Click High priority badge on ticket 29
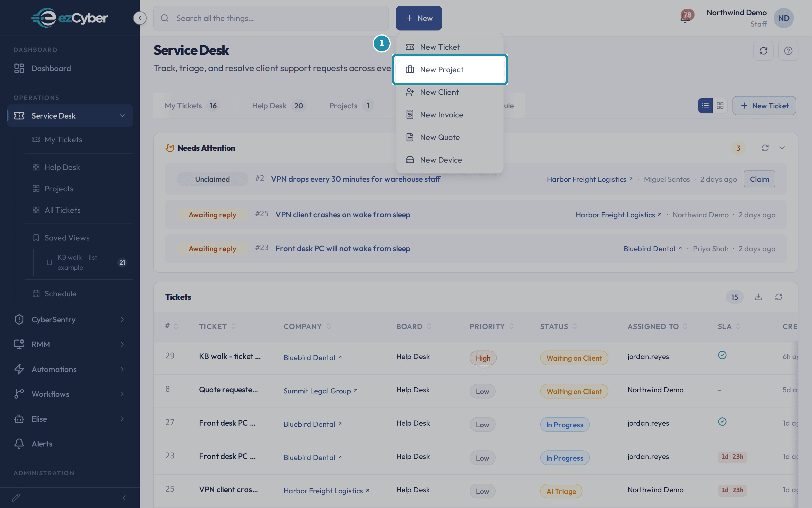The width and height of the screenshot is (812, 508). [483, 358]
